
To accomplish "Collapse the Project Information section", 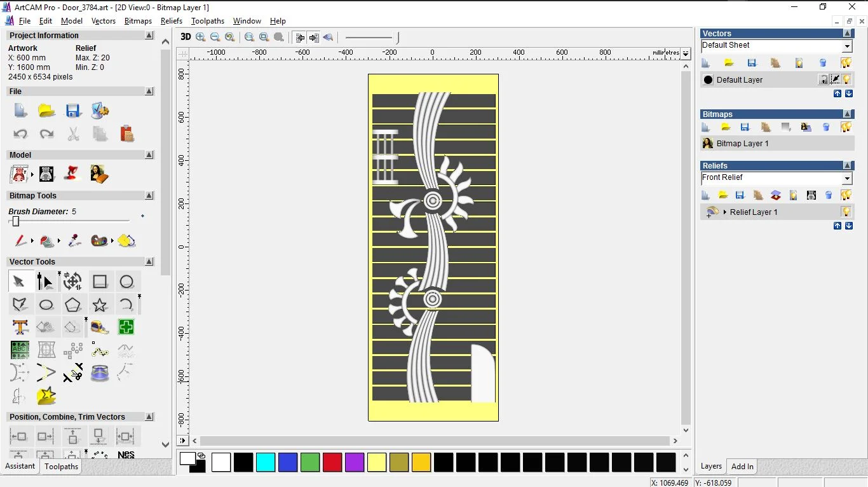I will coord(149,36).
